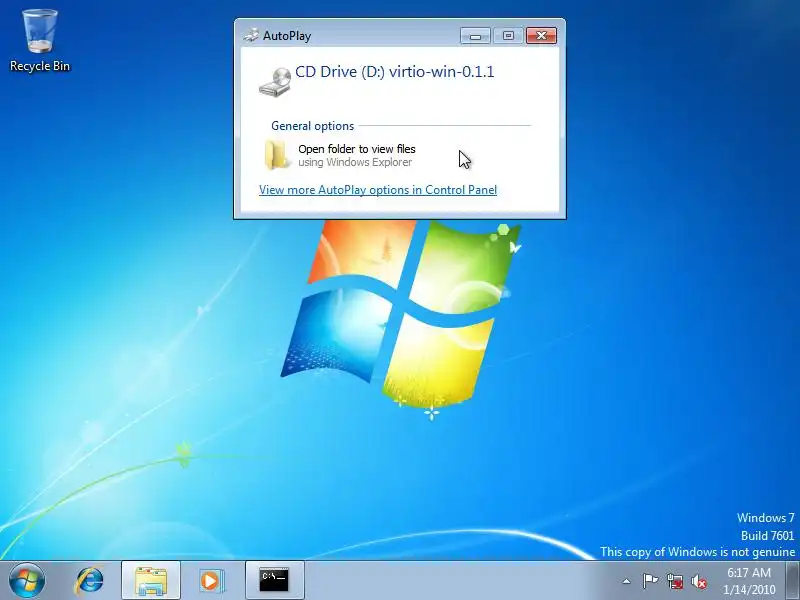
Task: Click the CD Drive (D:) virtio-win-0.1.1 heading
Action: point(394,71)
